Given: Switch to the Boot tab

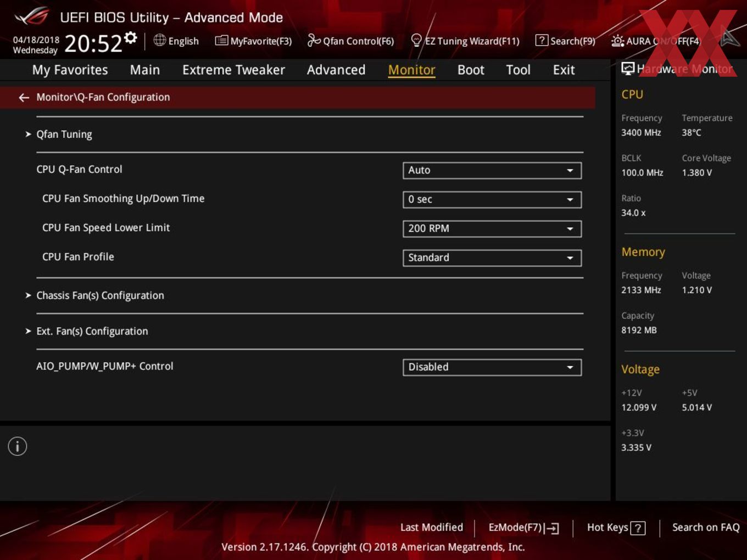Looking at the screenshot, I should (x=471, y=70).
